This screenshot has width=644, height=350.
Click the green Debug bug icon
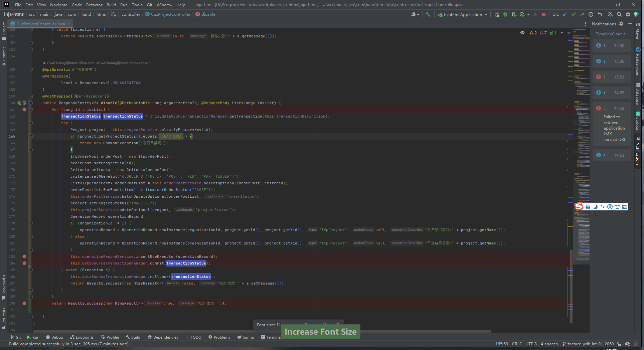(x=505, y=14)
